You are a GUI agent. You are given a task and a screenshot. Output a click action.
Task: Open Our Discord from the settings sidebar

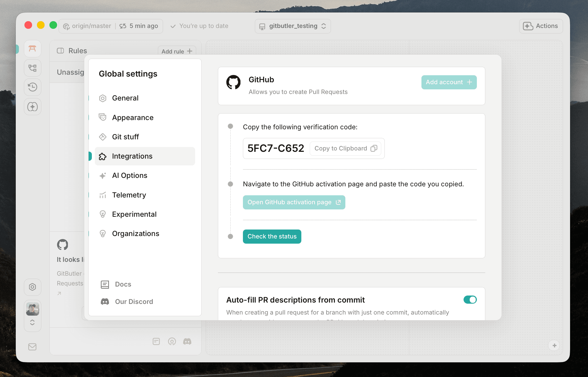pyautogui.click(x=134, y=301)
